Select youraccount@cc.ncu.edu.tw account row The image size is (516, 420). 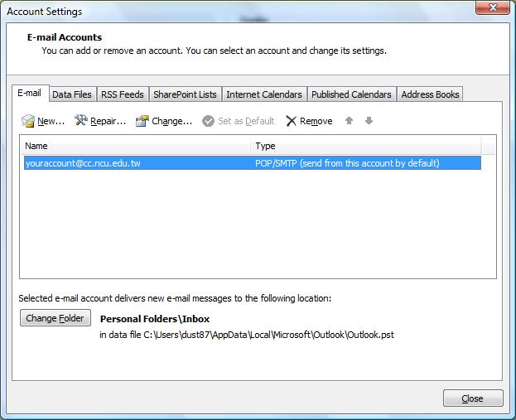click(x=83, y=163)
